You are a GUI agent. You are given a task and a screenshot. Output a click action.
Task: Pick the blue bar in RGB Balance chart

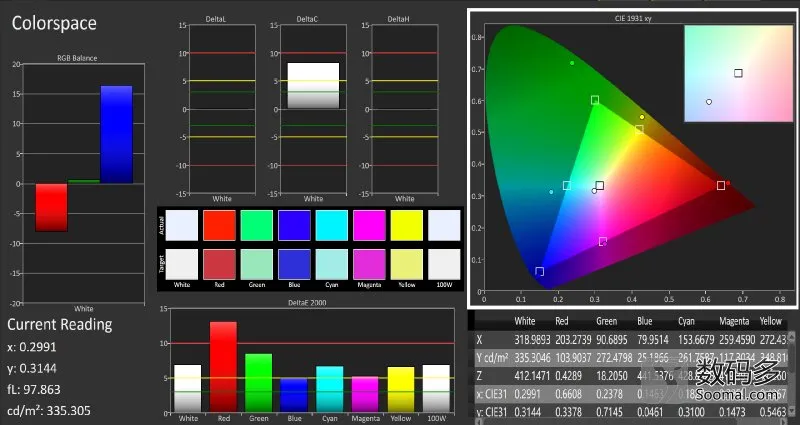point(116,135)
